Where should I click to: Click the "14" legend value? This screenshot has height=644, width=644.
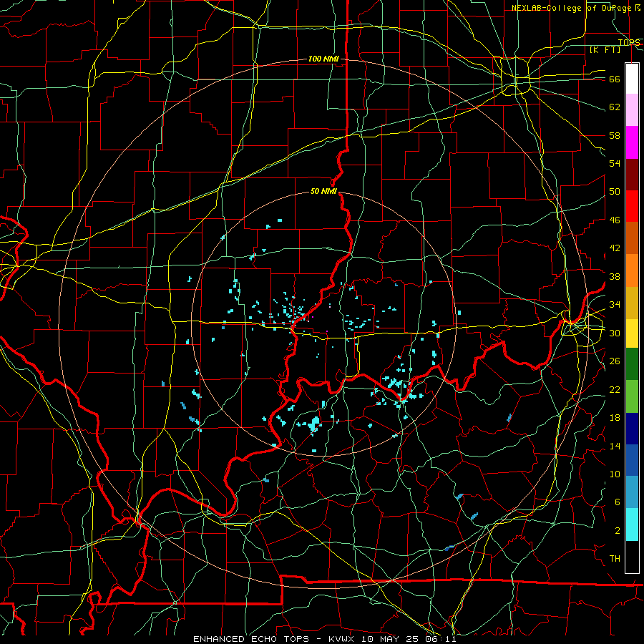click(615, 446)
